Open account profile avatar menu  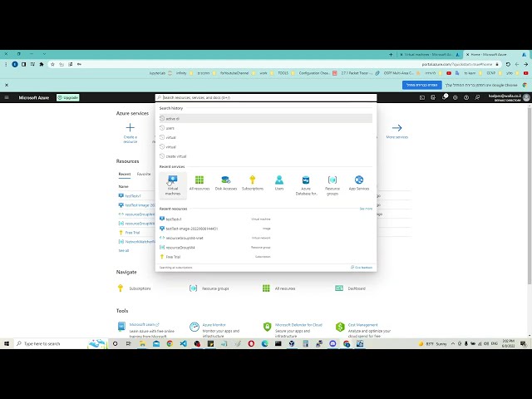[526, 97]
